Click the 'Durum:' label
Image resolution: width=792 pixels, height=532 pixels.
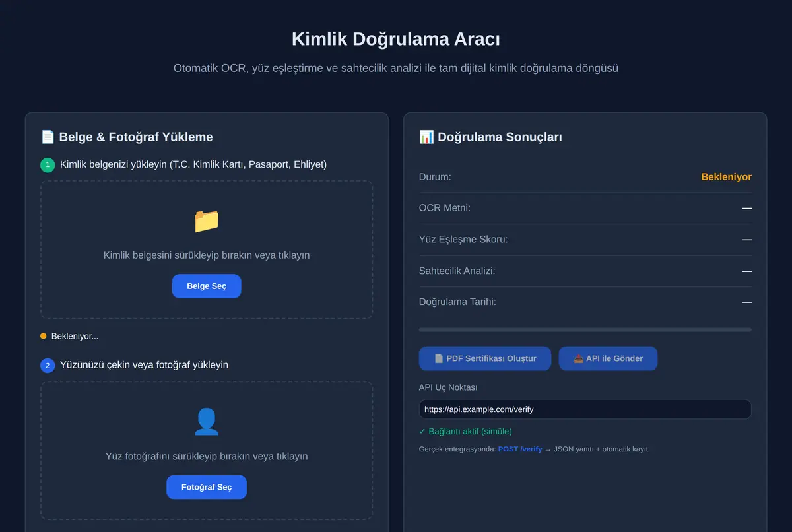coord(435,177)
